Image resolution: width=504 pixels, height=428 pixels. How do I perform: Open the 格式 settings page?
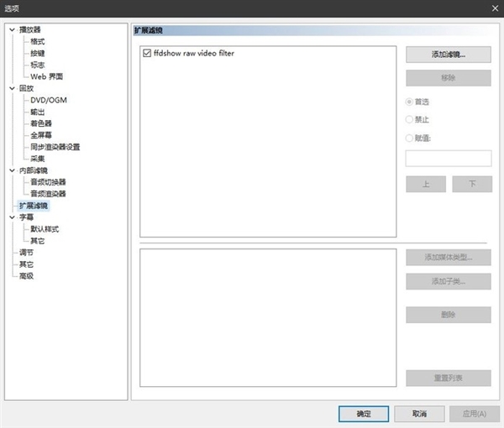[39, 41]
